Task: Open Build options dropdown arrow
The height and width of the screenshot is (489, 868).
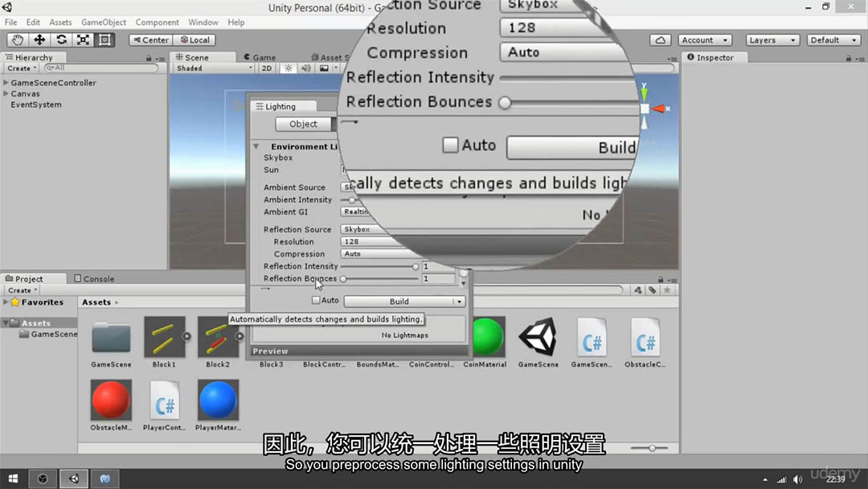Action: pos(460,302)
